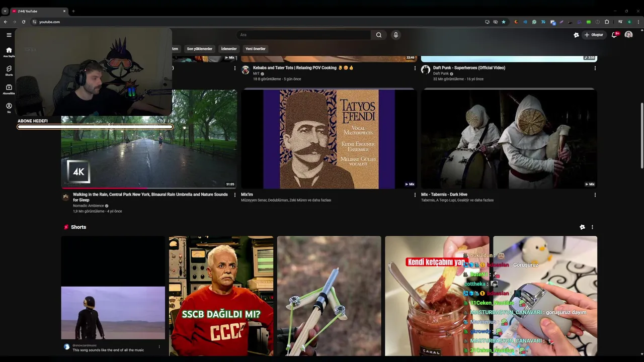The image size is (644, 362).
Task: Open options menu for Daft Punk Superheroes video
Action: click(595, 68)
